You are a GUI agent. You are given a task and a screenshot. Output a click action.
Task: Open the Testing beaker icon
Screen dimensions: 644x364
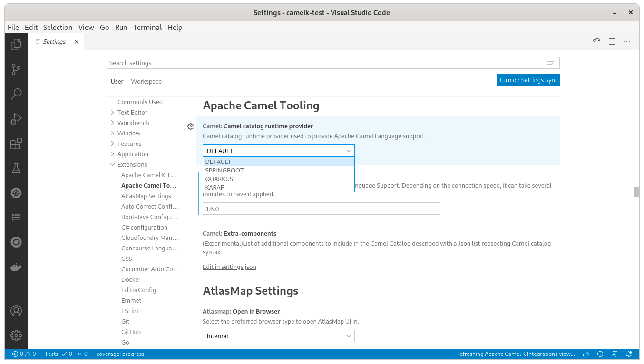[16, 168]
